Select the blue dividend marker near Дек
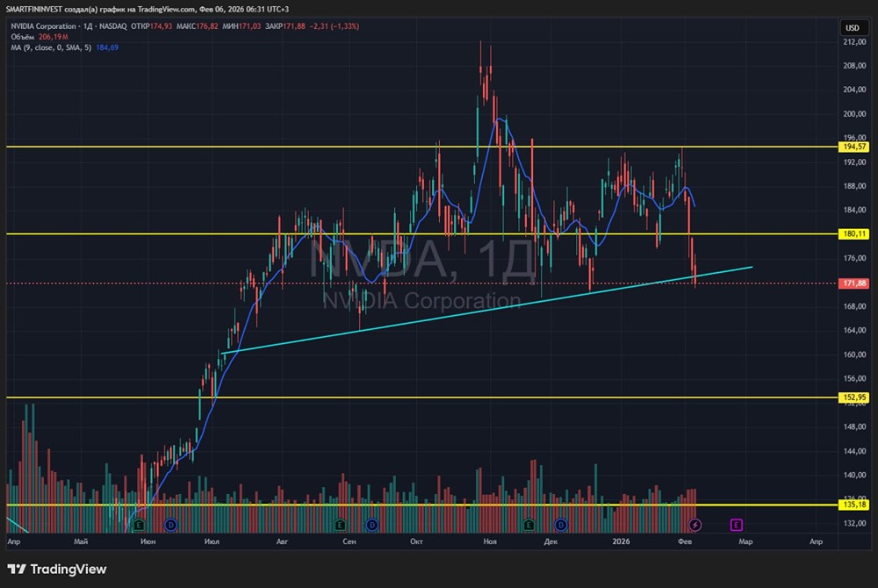Viewport: 878px width, 588px height. [560, 525]
